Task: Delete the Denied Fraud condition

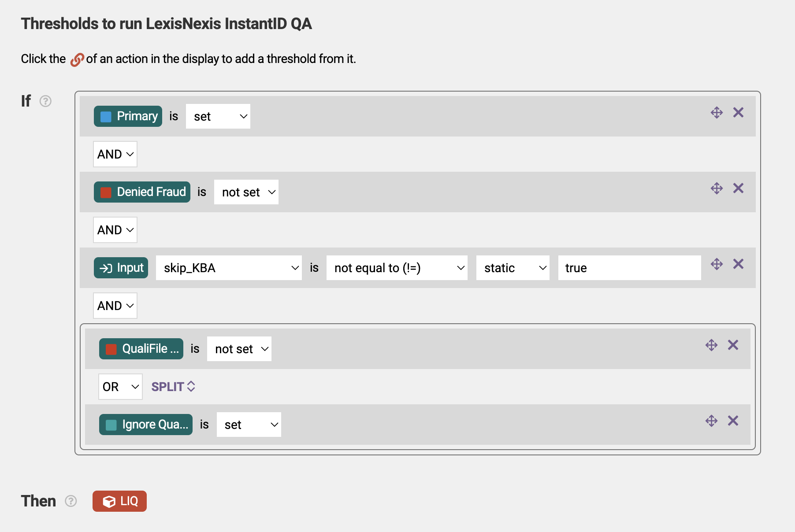Action: click(738, 188)
